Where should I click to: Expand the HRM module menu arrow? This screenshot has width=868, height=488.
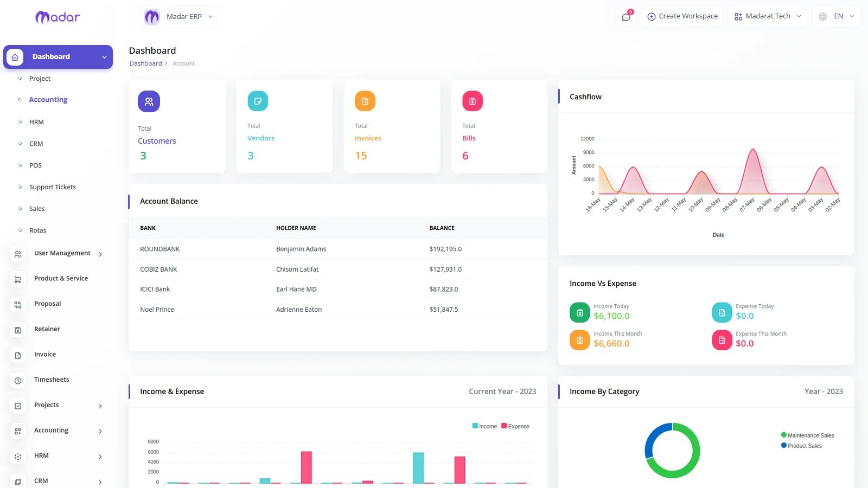coord(100,457)
